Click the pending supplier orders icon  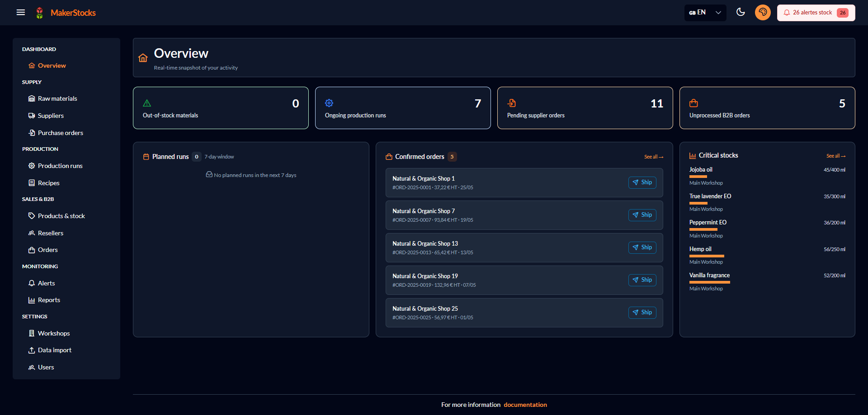pyautogui.click(x=511, y=103)
